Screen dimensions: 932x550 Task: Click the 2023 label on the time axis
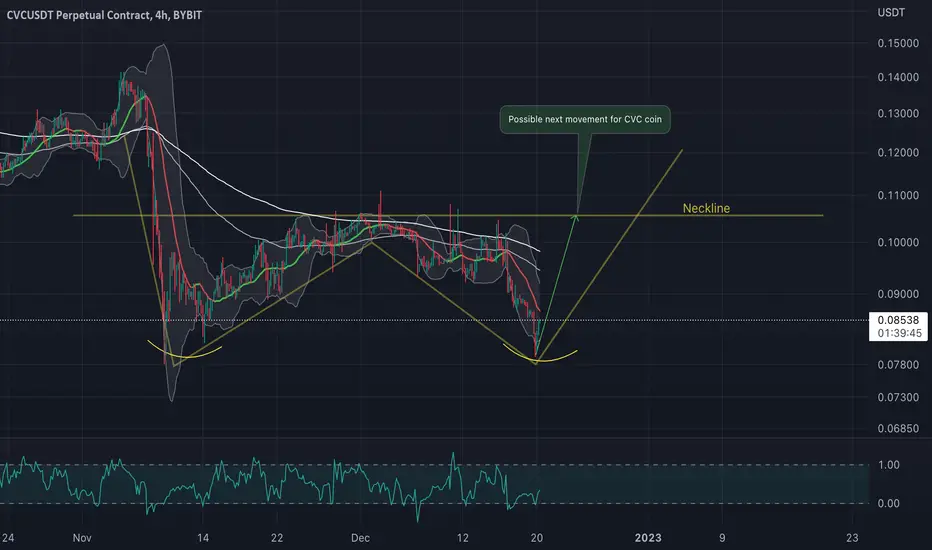648,538
